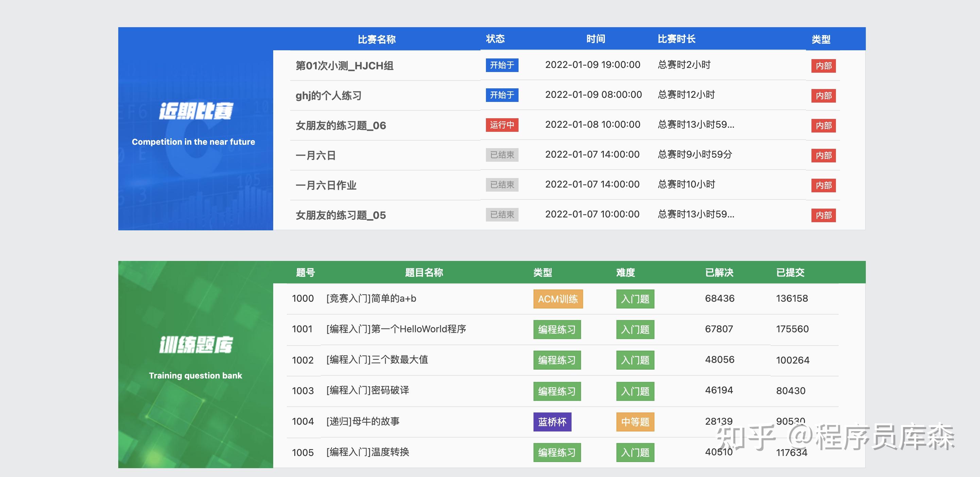Click 比赛时长 column header

tap(677, 39)
